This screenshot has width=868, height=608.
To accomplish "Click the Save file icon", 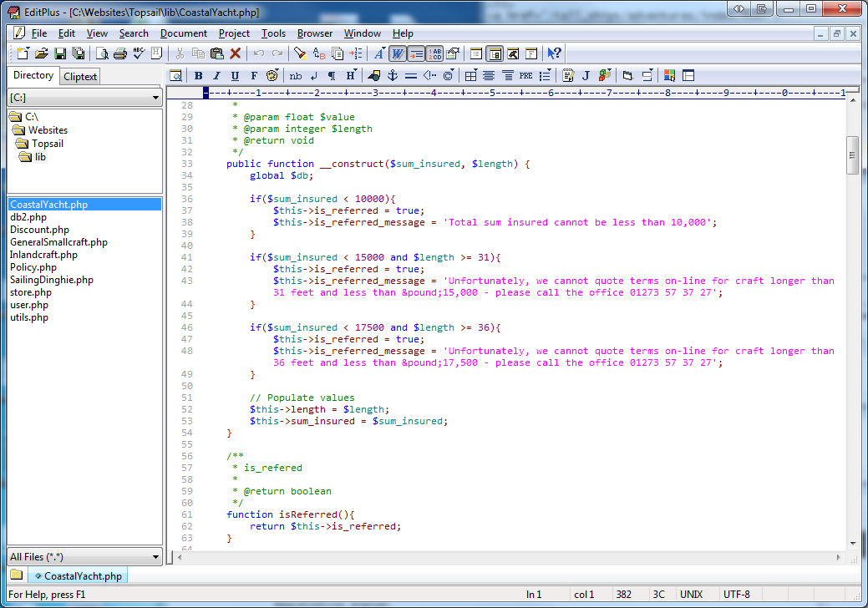I will pos(59,53).
